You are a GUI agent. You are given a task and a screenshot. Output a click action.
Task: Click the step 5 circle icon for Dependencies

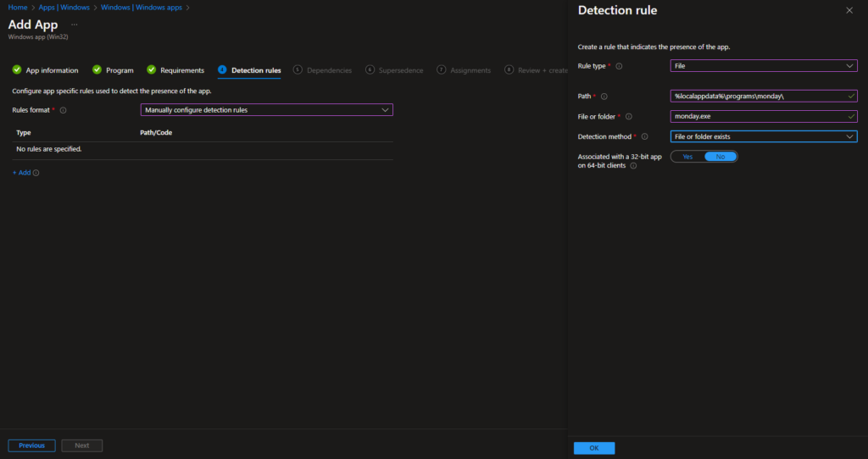tap(298, 69)
